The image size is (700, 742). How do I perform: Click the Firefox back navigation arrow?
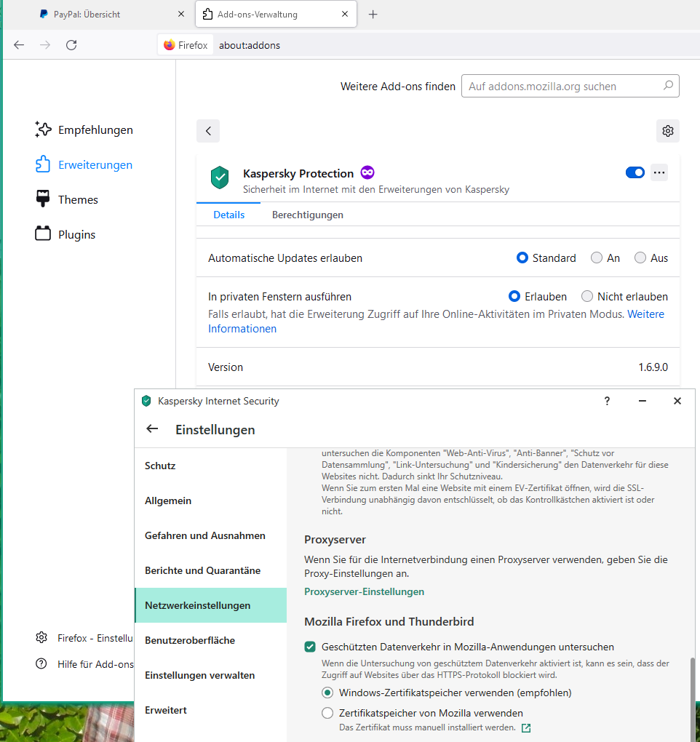coord(19,45)
